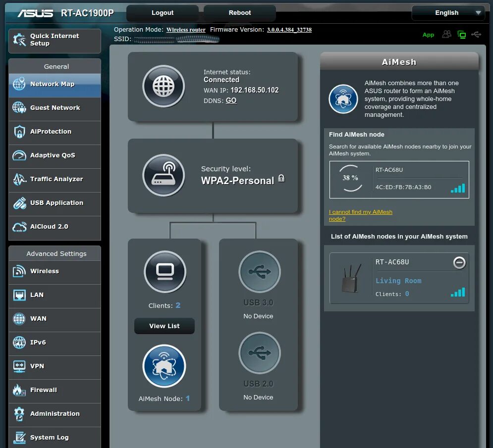
Task: Click the Logout button
Action: pyautogui.click(x=162, y=13)
